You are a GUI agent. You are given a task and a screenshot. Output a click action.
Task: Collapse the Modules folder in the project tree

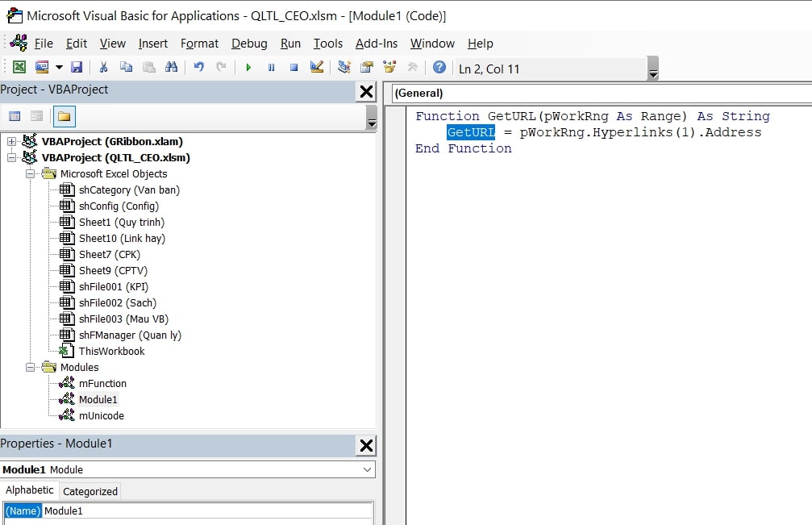click(x=31, y=368)
